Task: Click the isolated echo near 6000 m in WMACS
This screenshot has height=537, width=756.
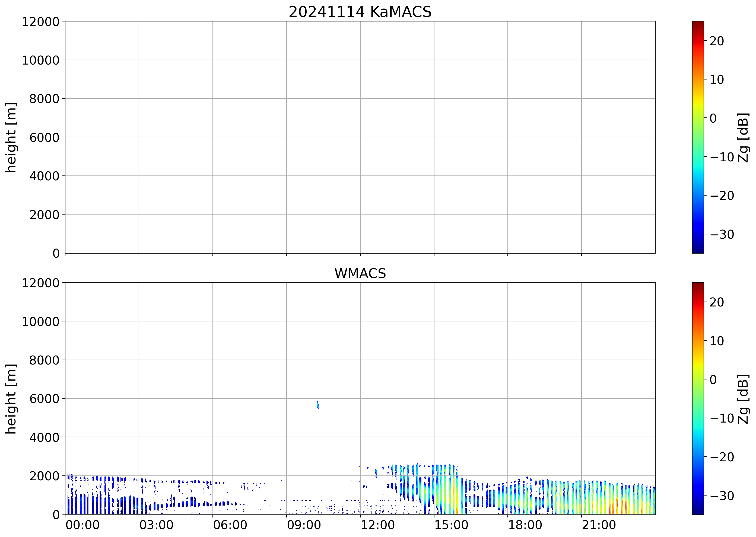Action: pyautogui.click(x=317, y=404)
